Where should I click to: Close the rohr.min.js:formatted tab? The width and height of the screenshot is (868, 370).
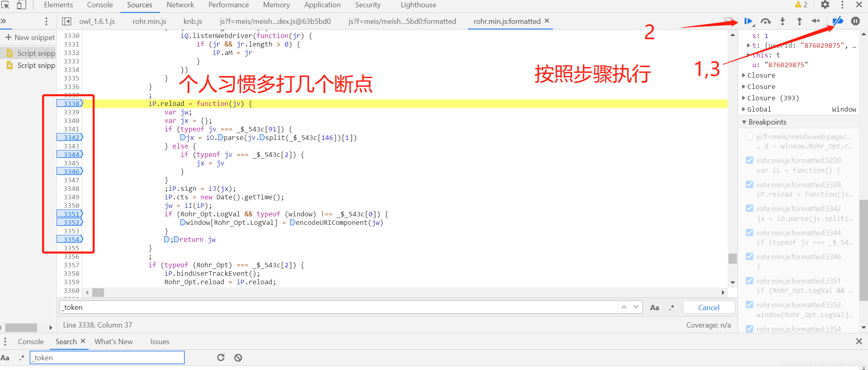547,21
